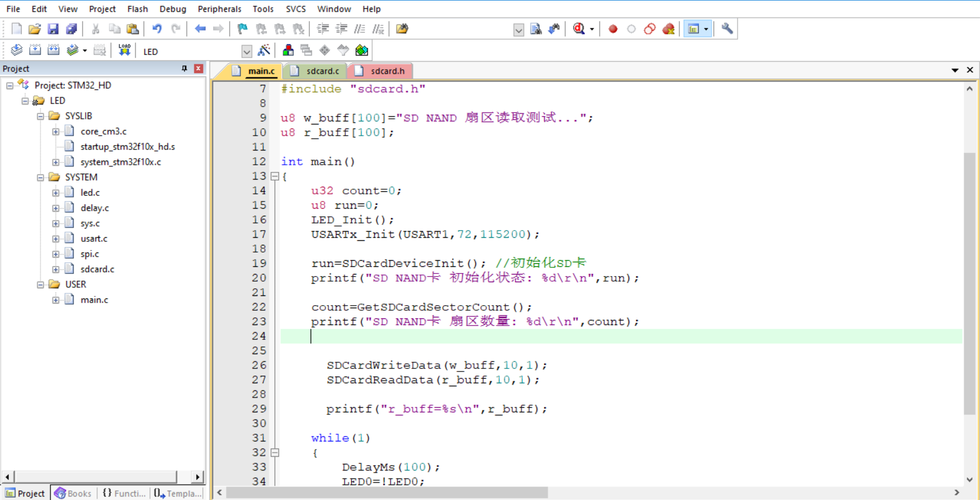Click the editor scroll-down arrow
Viewport: 980px width, 500px height.
pos(969,480)
